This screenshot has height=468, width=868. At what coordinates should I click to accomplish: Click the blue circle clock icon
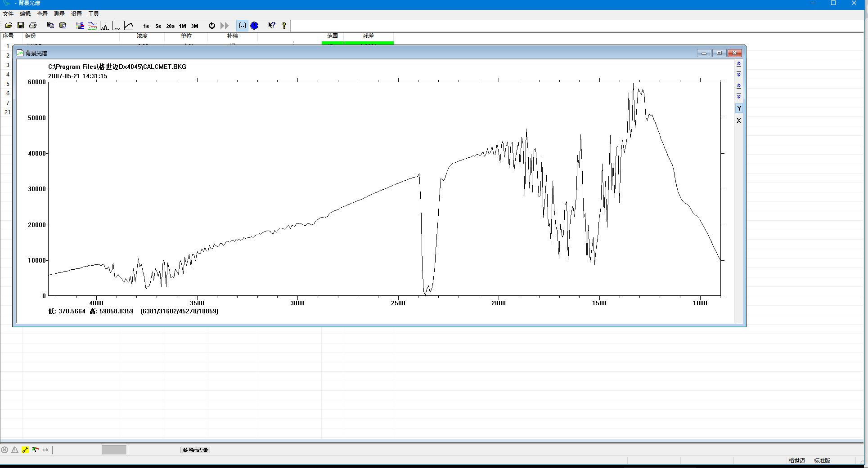coord(254,26)
